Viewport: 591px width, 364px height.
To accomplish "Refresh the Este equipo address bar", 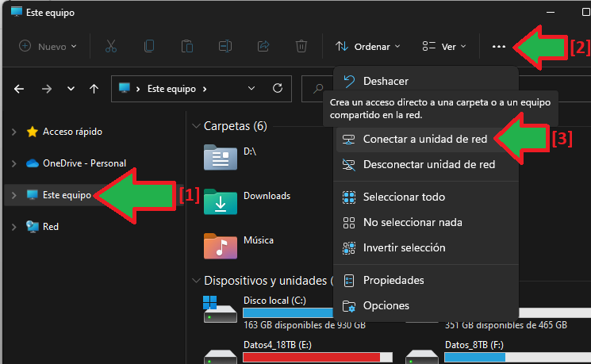I will click(278, 88).
